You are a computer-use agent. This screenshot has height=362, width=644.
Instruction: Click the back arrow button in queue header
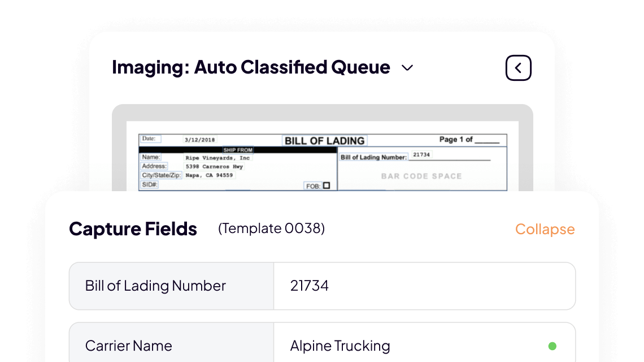(x=518, y=68)
